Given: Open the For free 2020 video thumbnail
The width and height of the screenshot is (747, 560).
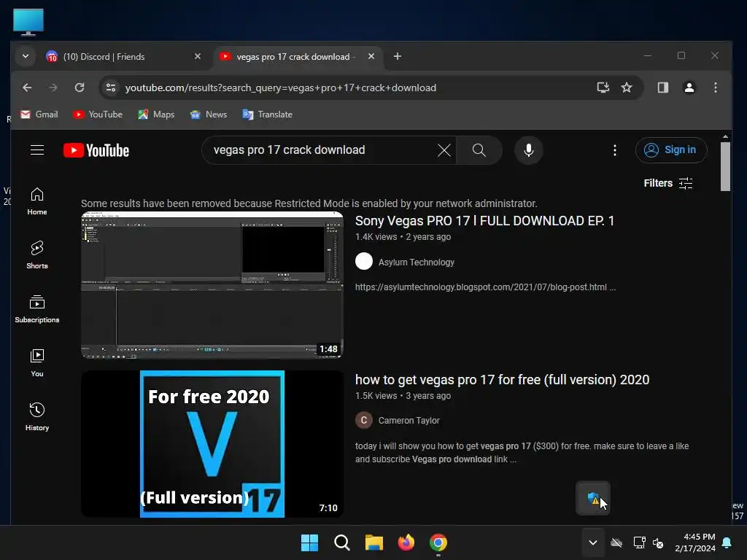Looking at the screenshot, I should pyautogui.click(x=212, y=444).
